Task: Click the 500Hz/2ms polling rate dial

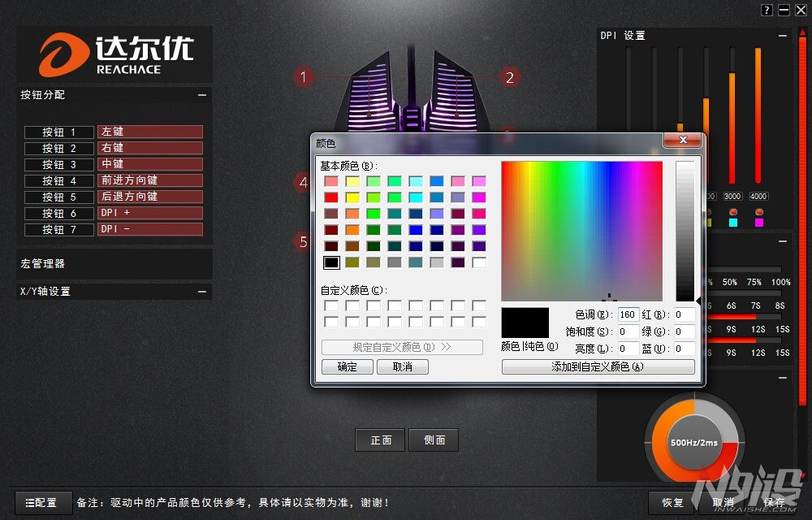Action: tap(694, 443)
